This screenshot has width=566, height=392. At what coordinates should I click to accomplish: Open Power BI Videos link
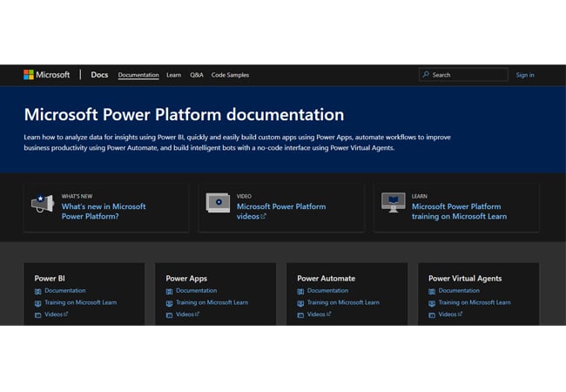(x=56, y=314)
